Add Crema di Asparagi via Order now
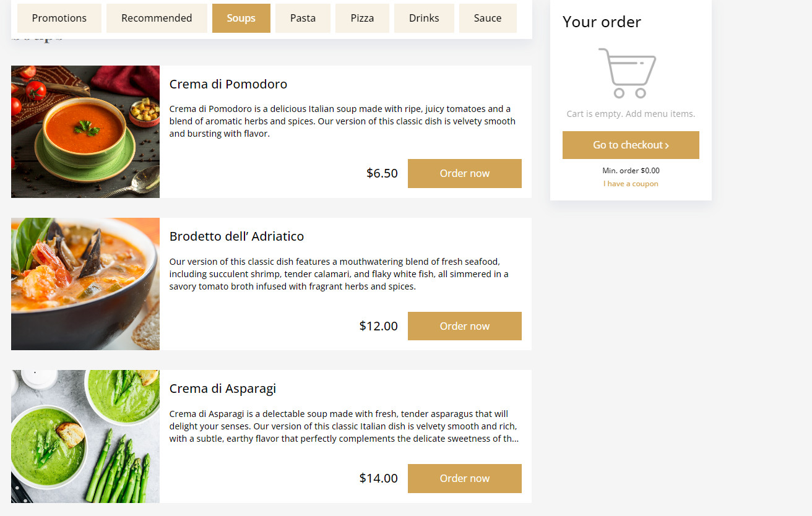 465,478
